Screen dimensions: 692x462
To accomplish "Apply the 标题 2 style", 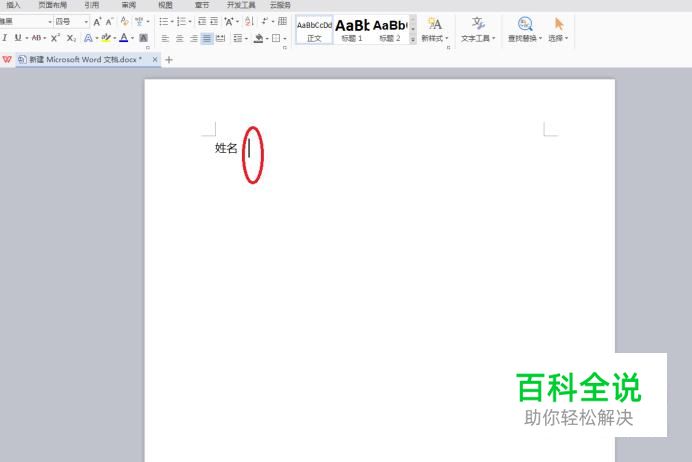I will [390, 30].
